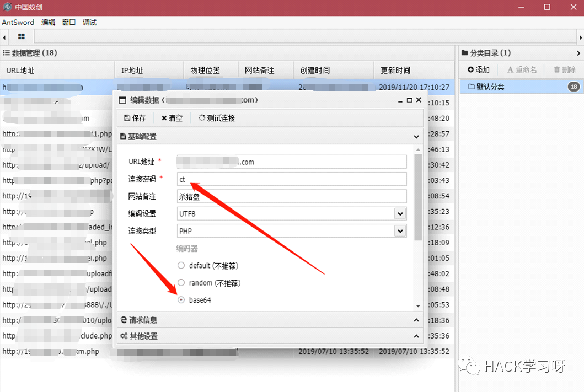Select the last row ending km.php
This screenshot has height=392, width=584.
(227, 351)
